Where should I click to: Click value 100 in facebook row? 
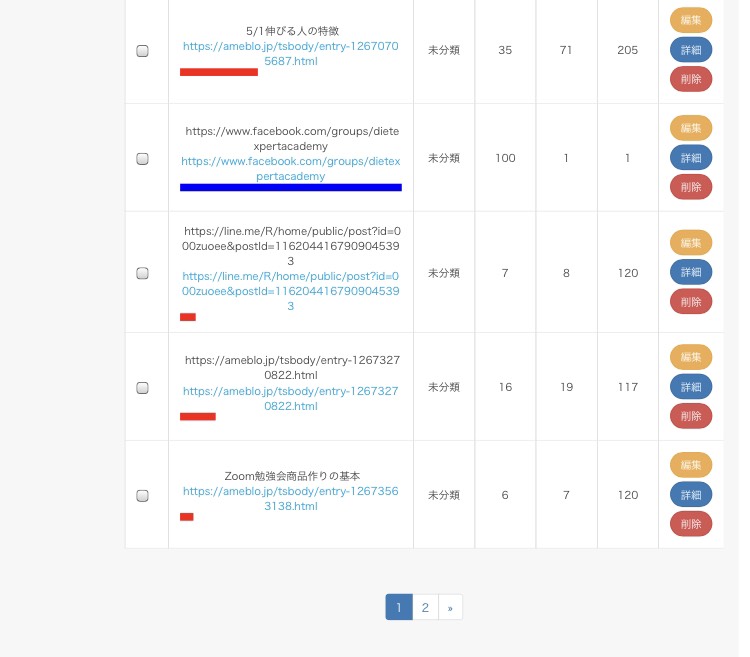coord(505,158)
